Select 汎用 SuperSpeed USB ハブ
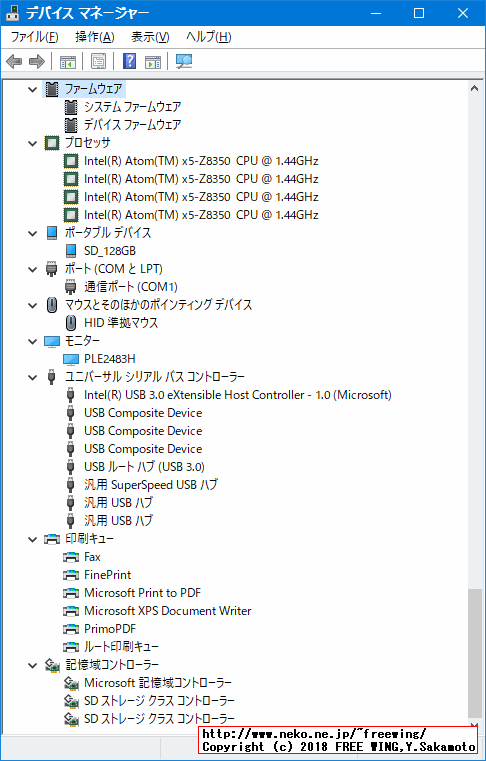The height and width of the screenshot is (761, 486). click(151, 485)
